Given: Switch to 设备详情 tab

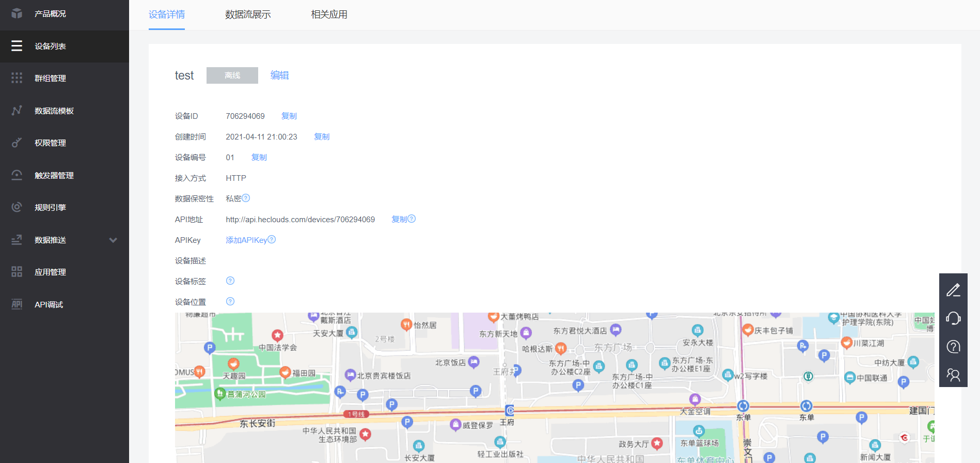Looking at the screenshot, I should (167, 14).
